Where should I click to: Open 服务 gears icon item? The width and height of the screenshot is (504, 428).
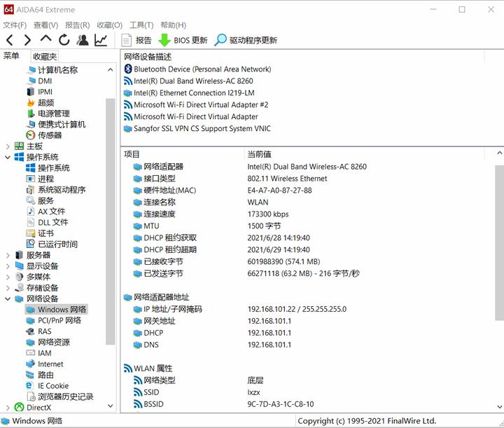[x=40, y=200]
